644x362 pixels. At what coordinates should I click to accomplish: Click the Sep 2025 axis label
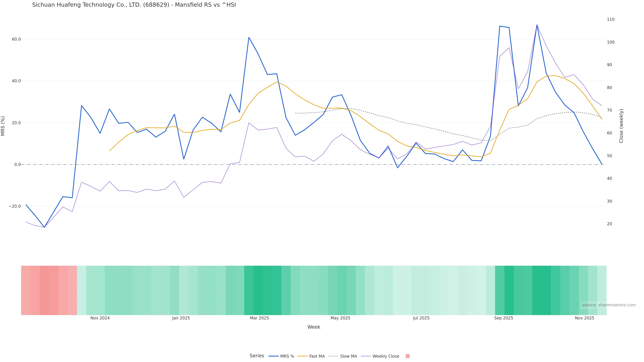pos(503,318)
